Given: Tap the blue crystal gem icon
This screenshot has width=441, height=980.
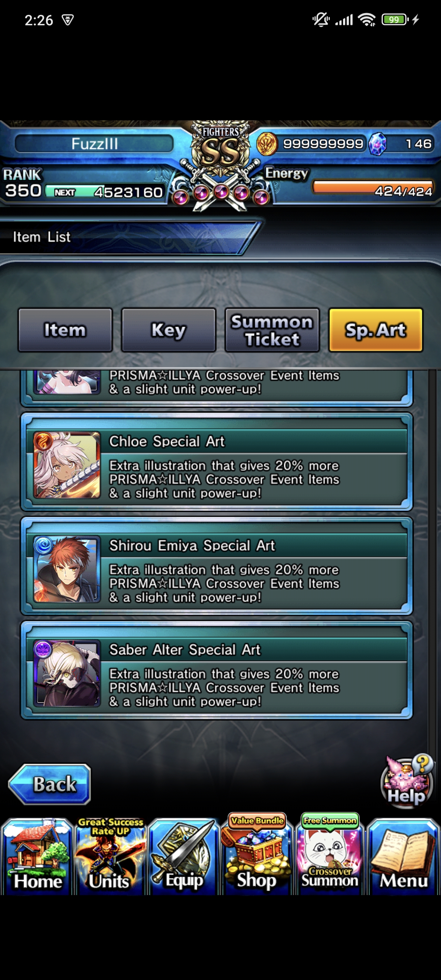Looking at the screenshot, I should click(x=377, y=144).
